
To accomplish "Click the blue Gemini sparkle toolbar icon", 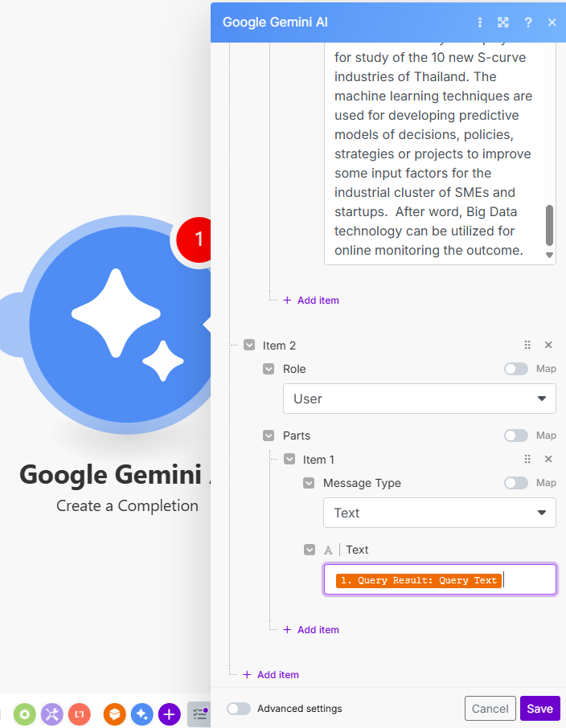I will pyautogui.click(x=142, y=714).
